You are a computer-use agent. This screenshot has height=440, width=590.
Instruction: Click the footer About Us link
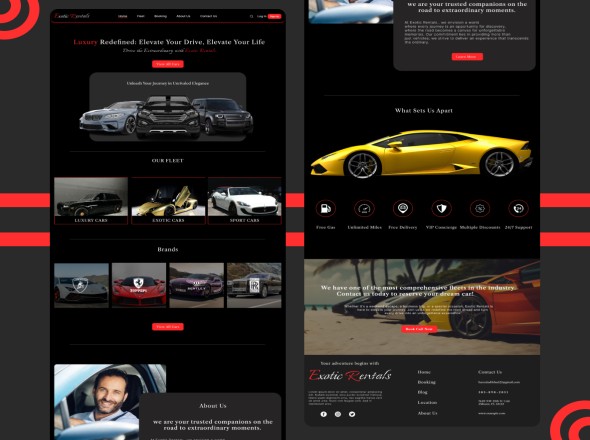point(427,413)
